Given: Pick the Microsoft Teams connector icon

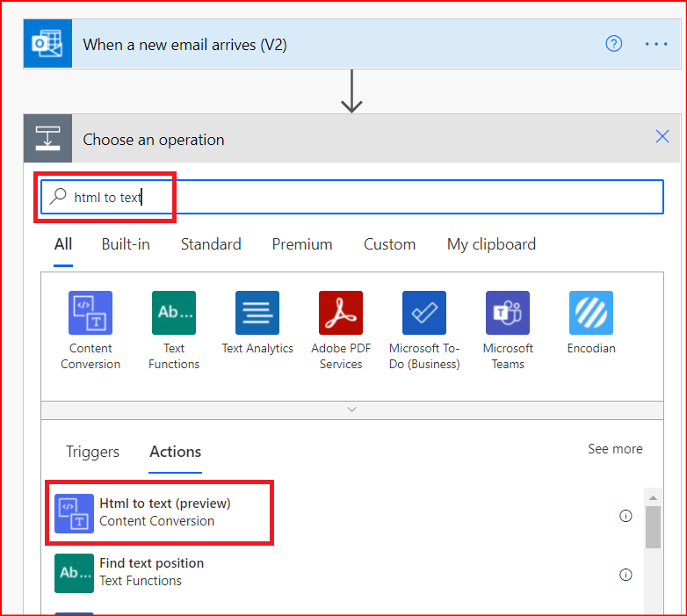Looking at the screenshot, I should coord(508,313).
